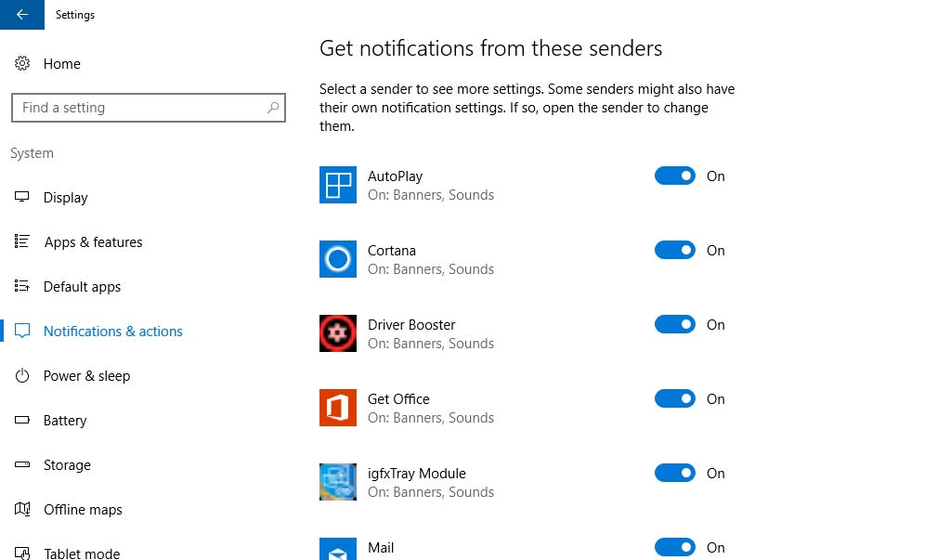Open Storage settings page
The height and width of the screenshot is (560, 951).
point(67,465)
